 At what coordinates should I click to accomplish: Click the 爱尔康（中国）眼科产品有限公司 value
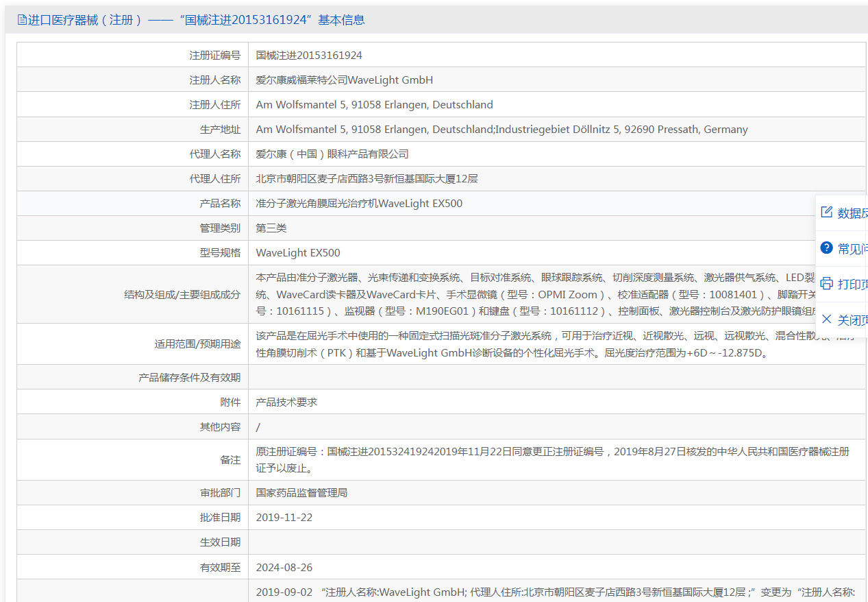tap(332, 154)
